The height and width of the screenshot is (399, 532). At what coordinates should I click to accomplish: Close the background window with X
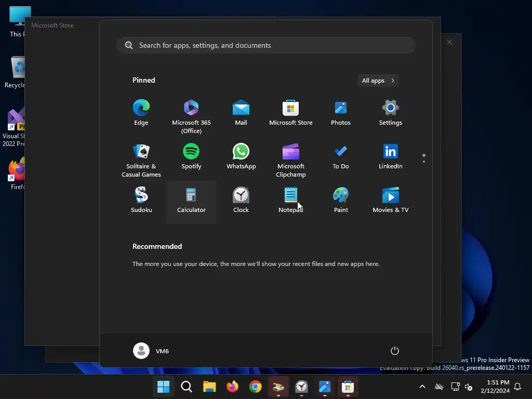pos(449,42)
